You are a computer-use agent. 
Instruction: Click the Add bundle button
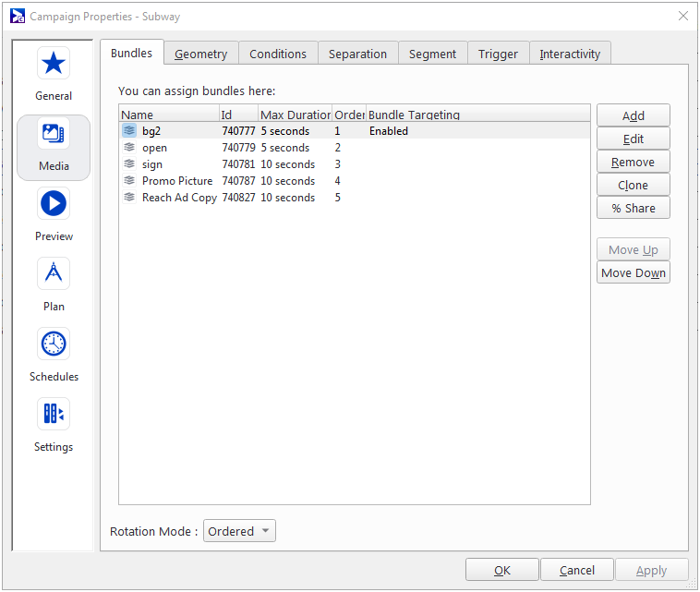point(633,115)
